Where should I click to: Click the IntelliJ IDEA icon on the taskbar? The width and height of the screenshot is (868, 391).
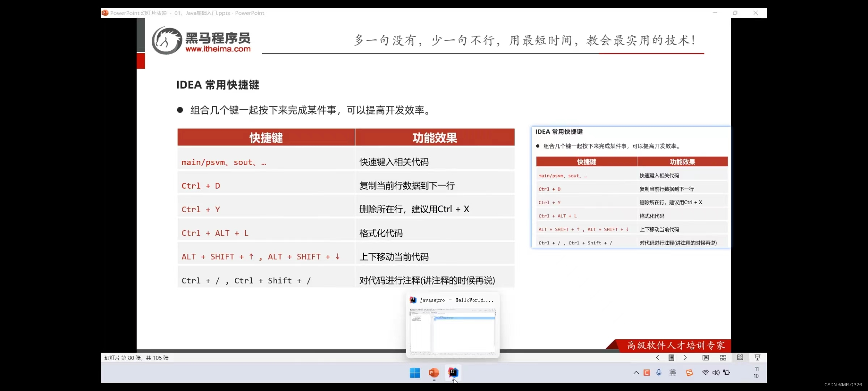click(452, 373)
